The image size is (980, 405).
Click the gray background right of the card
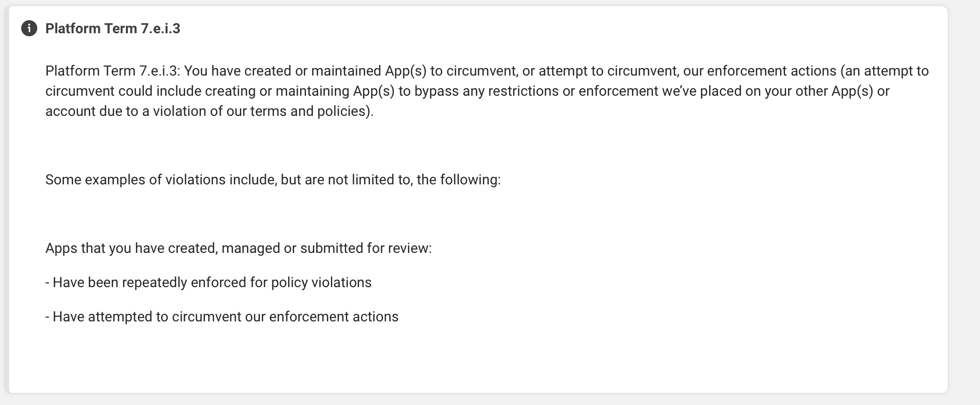pos(964,201)
